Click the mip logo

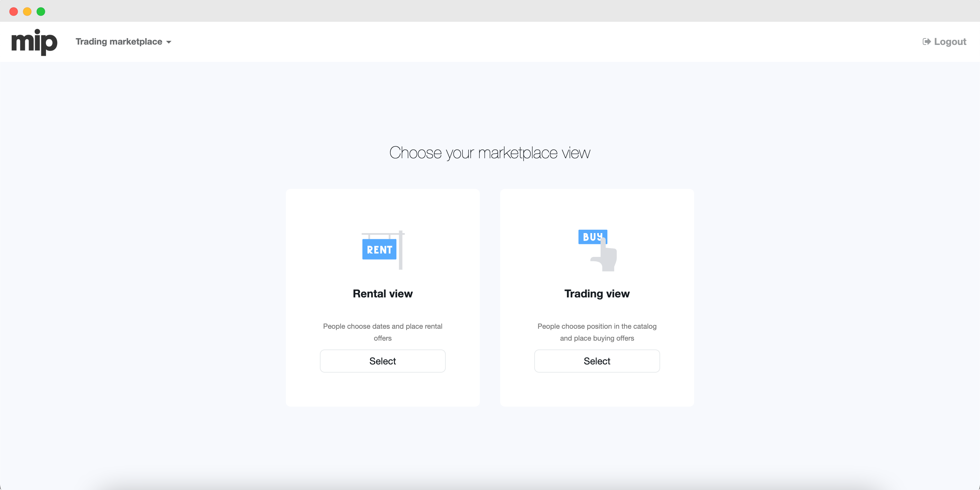coord(34,42)
